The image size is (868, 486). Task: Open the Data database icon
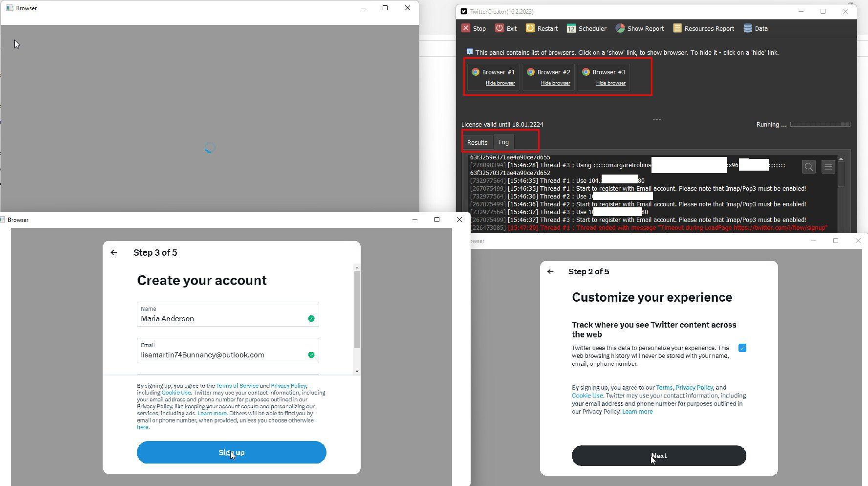point(747,28)
